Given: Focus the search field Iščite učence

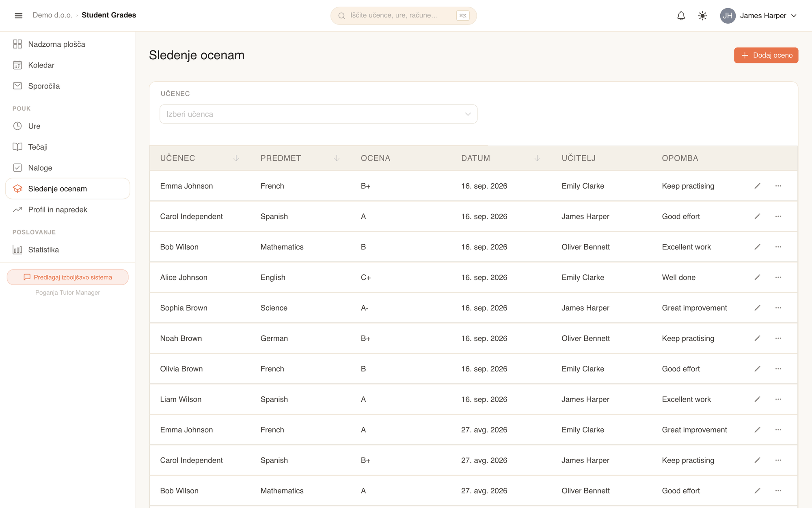Looking at the screenshot, I should [403, 15].
